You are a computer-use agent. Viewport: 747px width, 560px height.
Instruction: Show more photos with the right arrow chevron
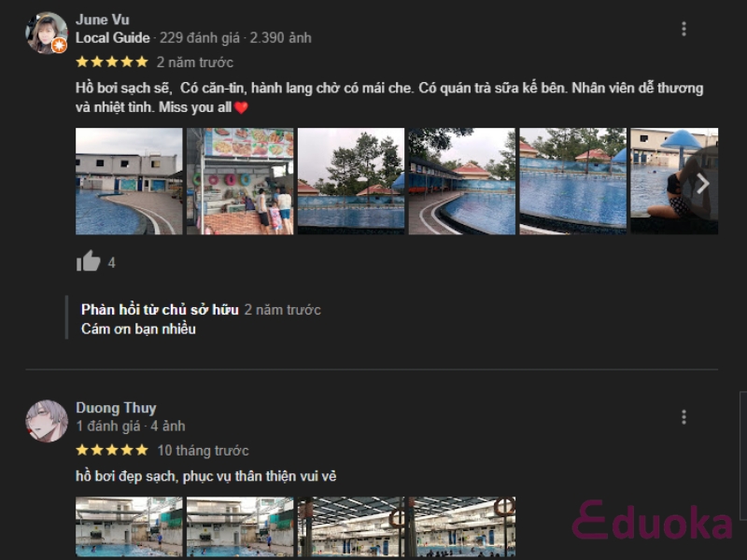[x=703, y=183]
